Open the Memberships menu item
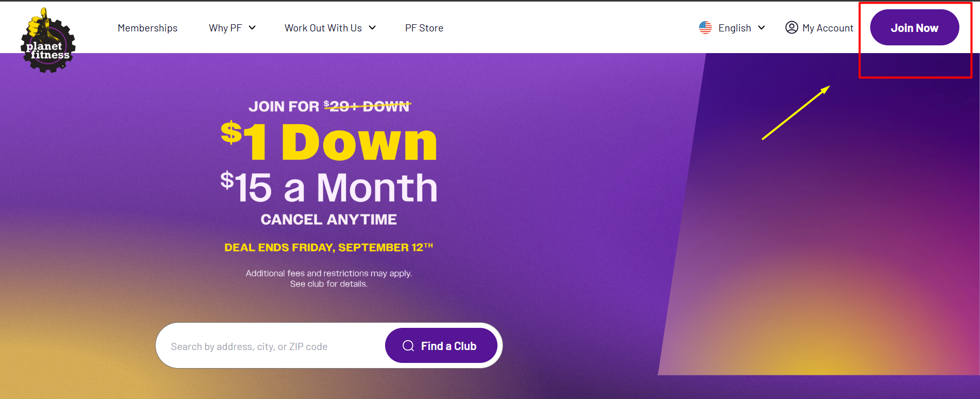This screenshot has height=399, width=980. [x=147, y=28]
